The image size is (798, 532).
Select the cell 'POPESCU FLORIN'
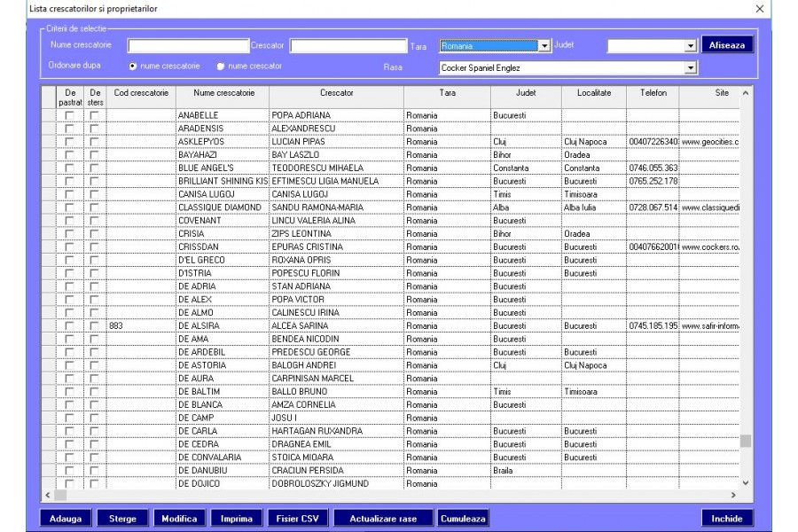tap(336, 273)
